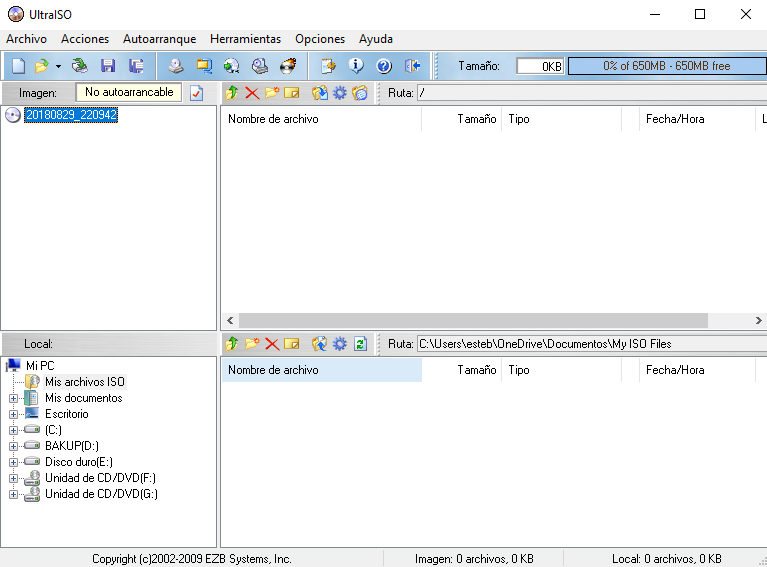Viewport: 767px width, 567px height.
Task: Open the Herramientas menu
Action: 245,39
